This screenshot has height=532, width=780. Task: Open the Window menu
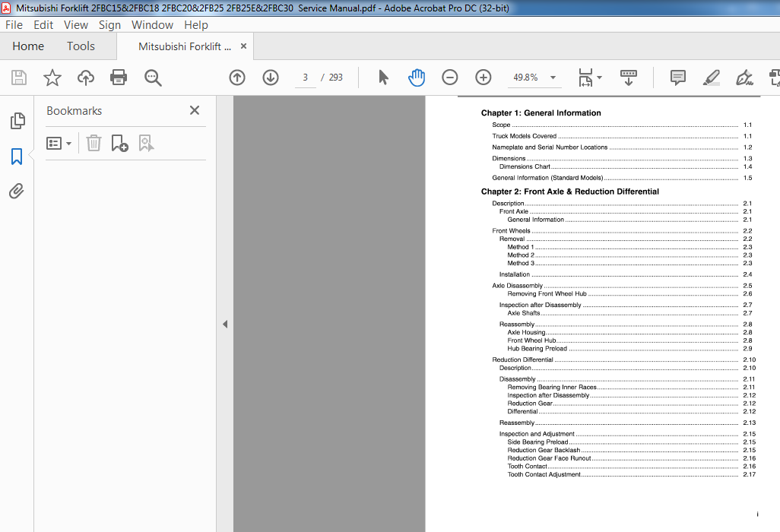152,25
